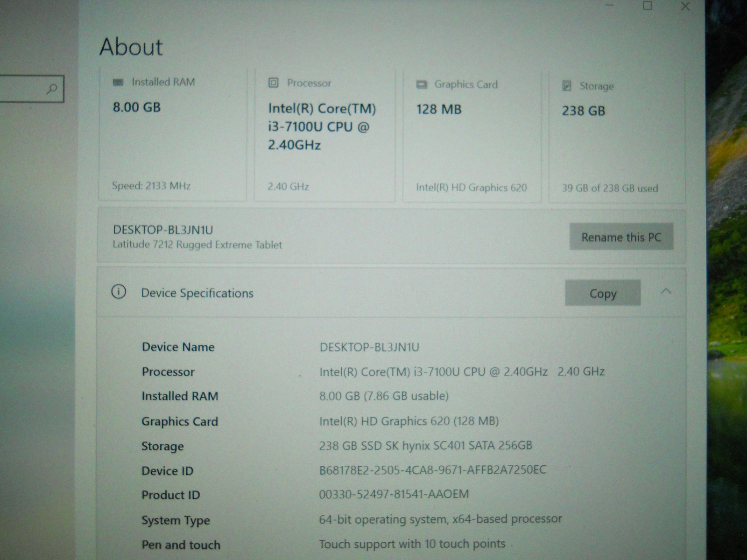The image size is (747, 560).
Task: Select 8.00 GB (7.86 GB usable) value
Action: point(384,396)
